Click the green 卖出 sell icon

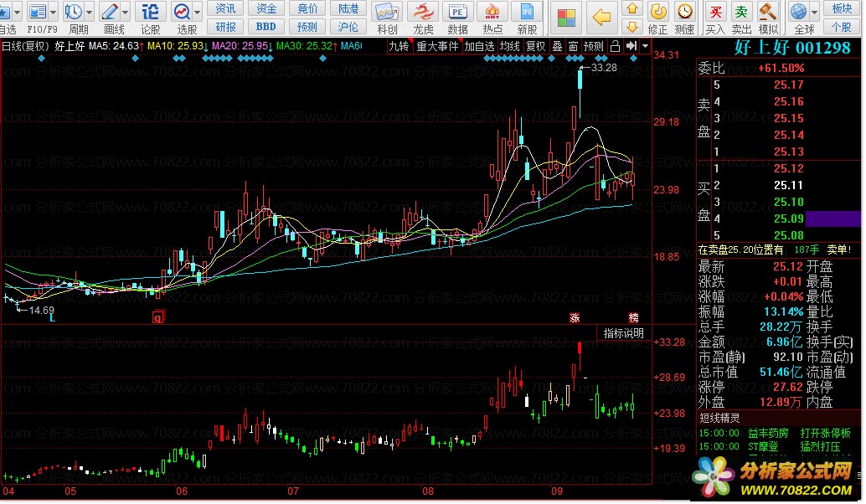741,12
